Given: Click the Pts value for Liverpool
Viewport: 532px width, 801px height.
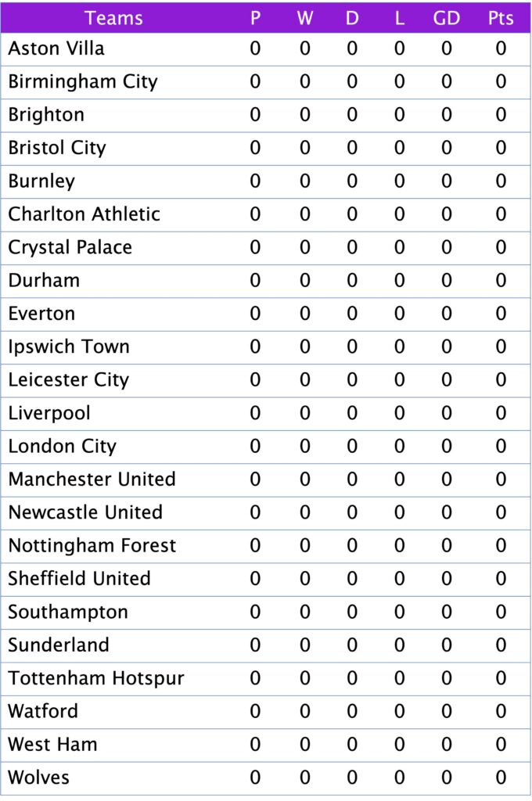Looking at the screenshot, I should pos(501,413).
